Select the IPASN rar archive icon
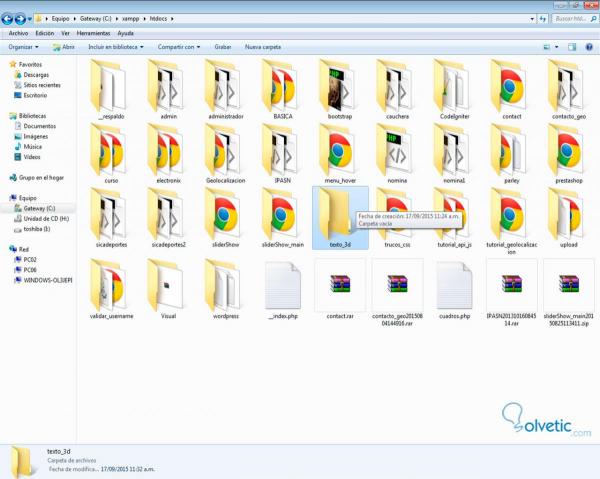 pyautogui.click(x=512, y=284)
